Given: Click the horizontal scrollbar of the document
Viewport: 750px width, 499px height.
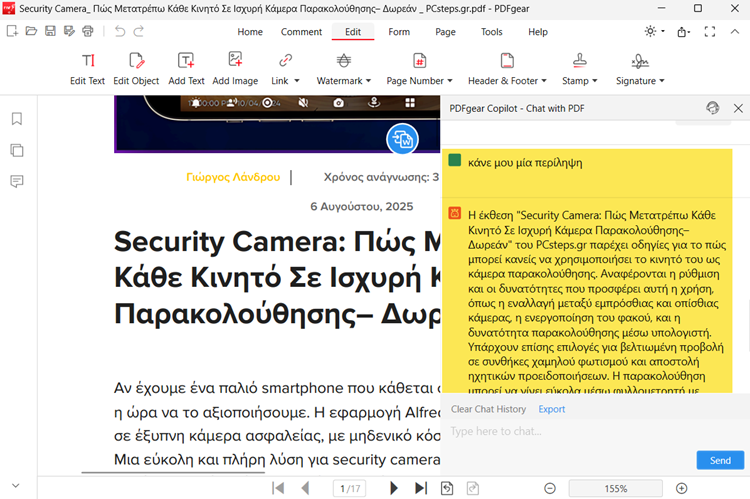Looking at the screenshot, I should 173,472.
